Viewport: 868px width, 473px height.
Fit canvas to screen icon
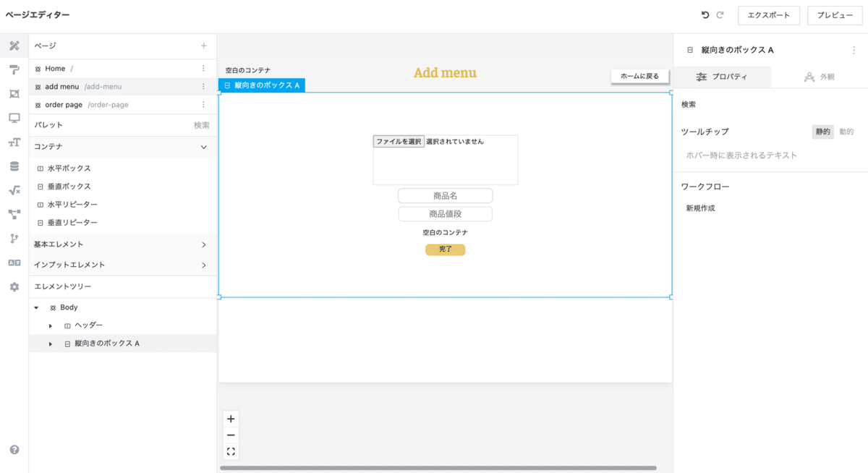(x=231, y=452)
